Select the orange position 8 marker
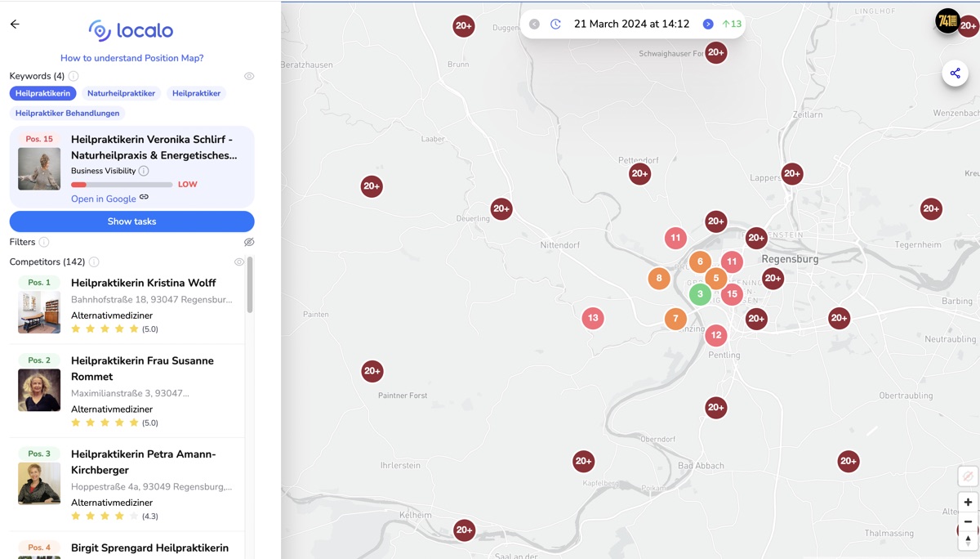The height and width of the screenshot is (559, 980). tap(659, 278)
